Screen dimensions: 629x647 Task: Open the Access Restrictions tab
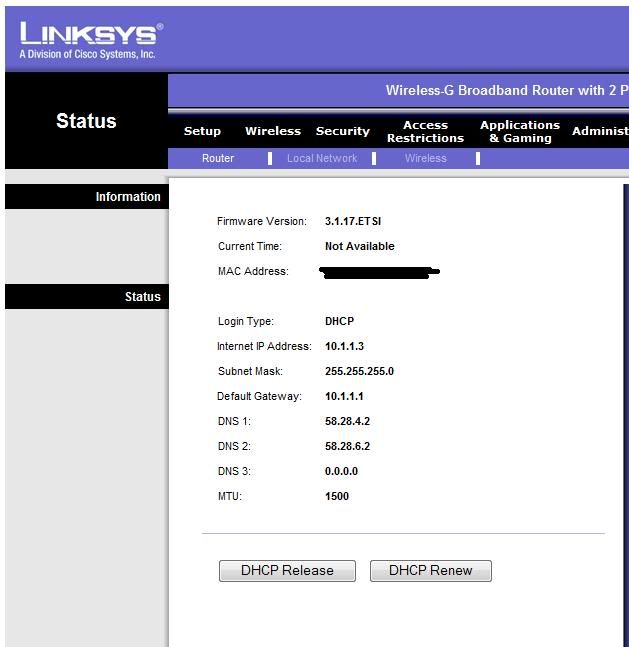pyautogui.click(x=425, y=132)
